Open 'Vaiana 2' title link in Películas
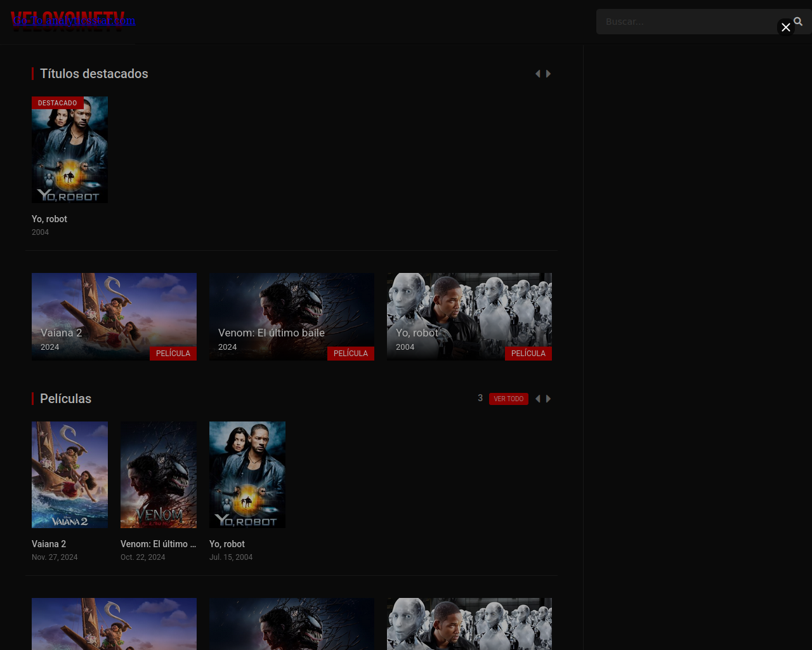 point(49,544)
